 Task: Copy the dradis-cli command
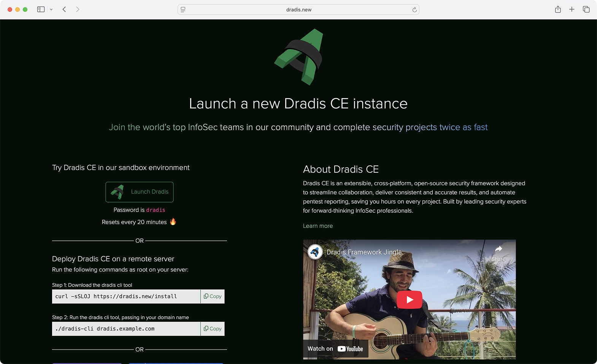(213, 329)
